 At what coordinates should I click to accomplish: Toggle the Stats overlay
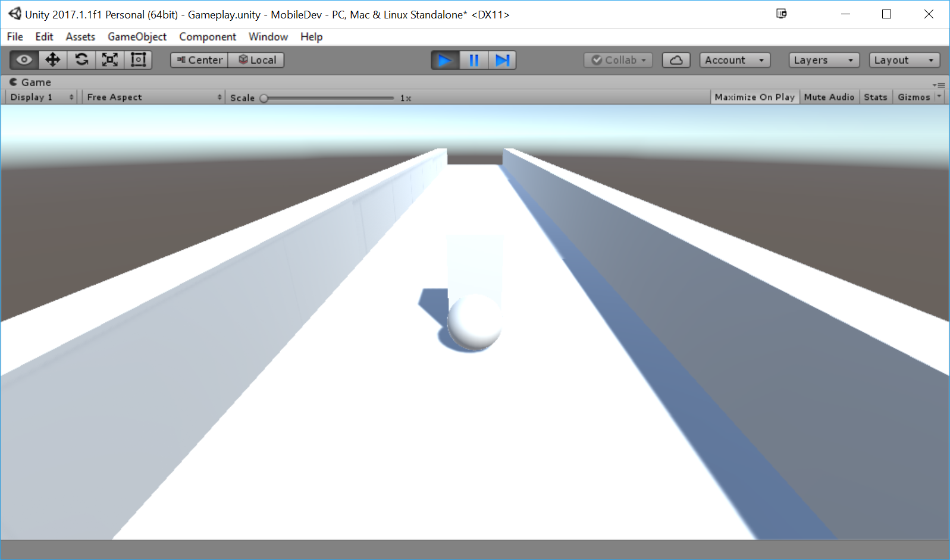point(876,97)
